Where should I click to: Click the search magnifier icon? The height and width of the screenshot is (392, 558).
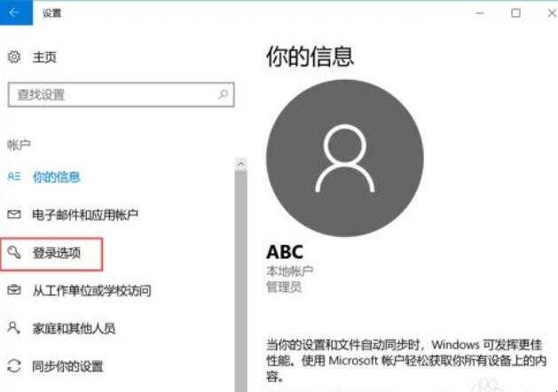click(223, 95)
